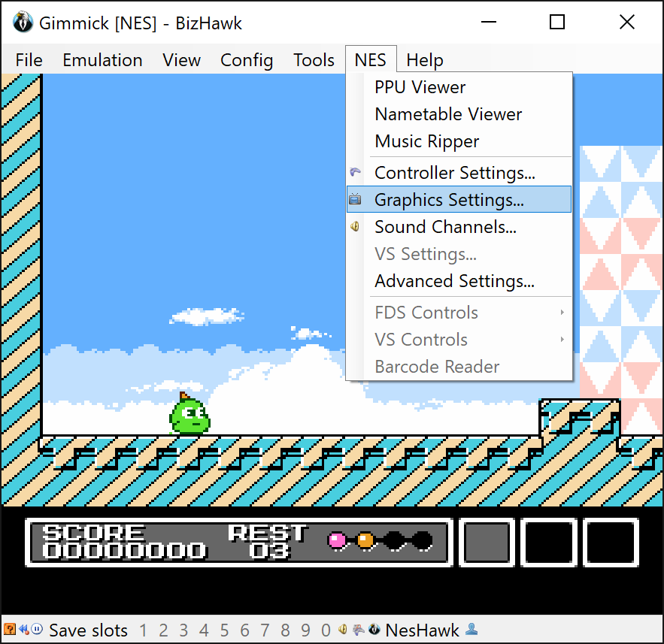Click the BizHawk core icon beside NesHawk
The image size is (664, 644).
tap(374, 630)
